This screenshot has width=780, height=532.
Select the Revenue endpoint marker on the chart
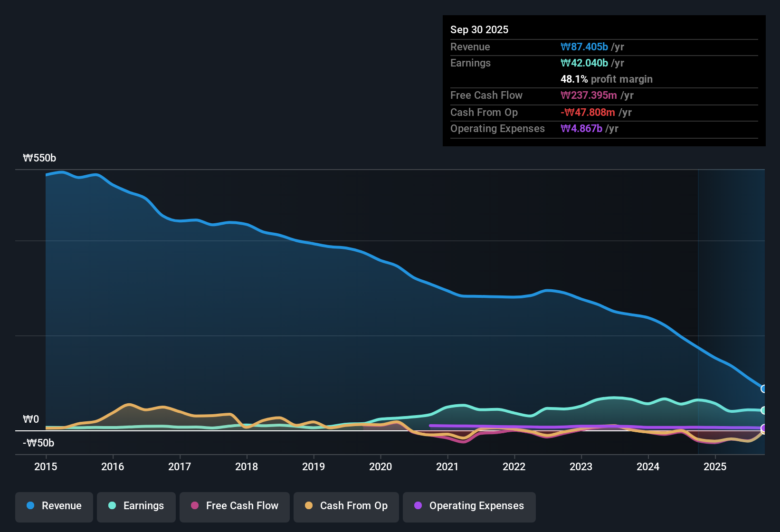click(764, 389)
